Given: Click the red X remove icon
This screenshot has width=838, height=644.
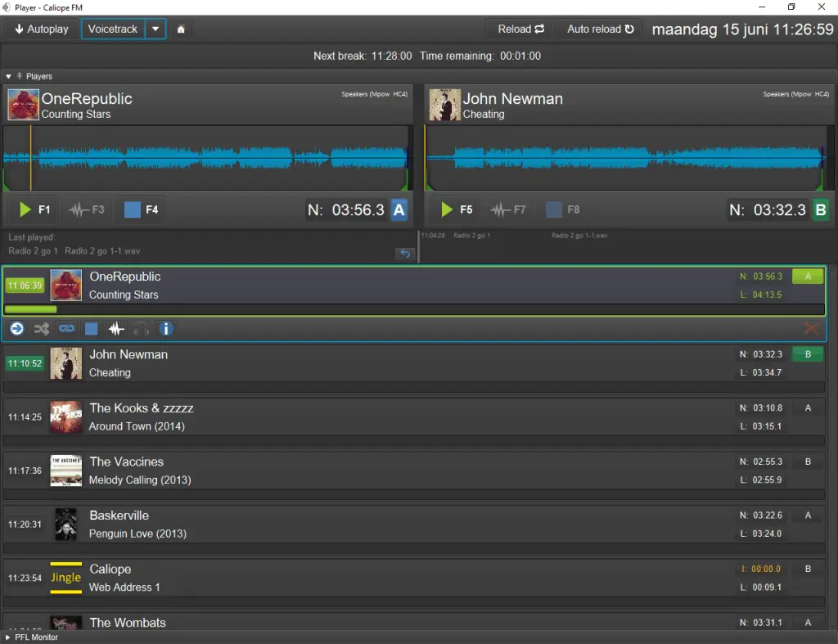Looking at the screenshot, I should [x=811, y=329].
